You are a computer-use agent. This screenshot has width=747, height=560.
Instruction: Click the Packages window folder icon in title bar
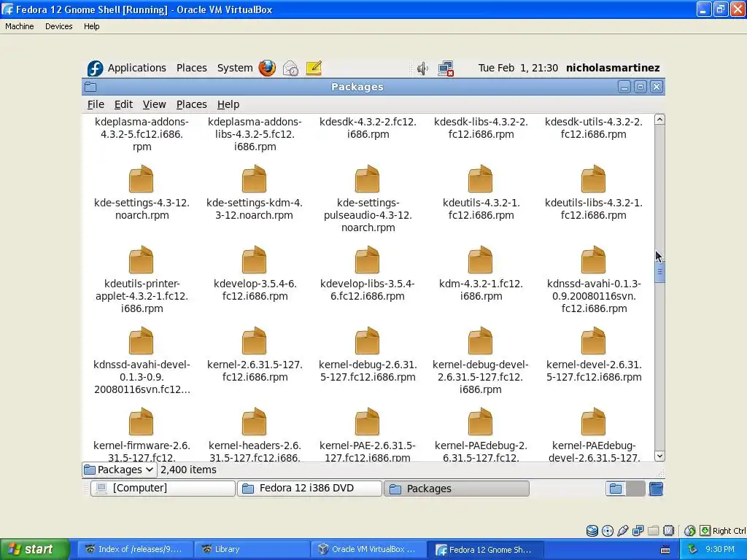coord(90,87)
